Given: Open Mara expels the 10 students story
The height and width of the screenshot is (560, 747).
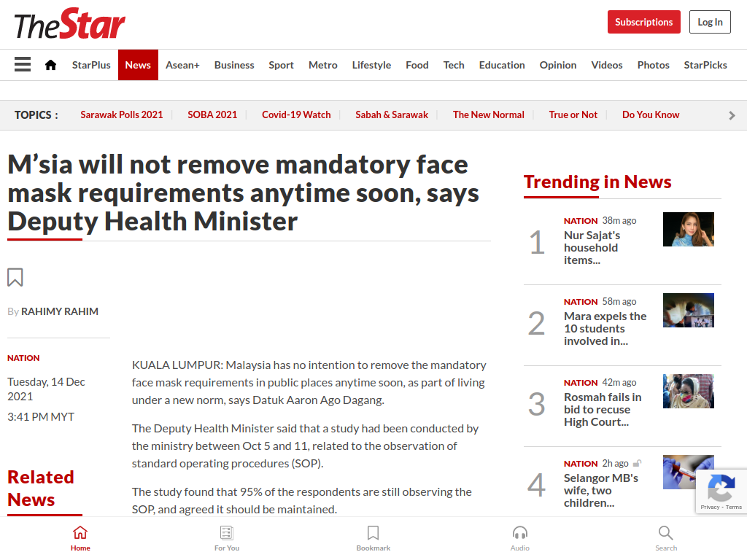Looking at the screenshot, I should point(605,329).
